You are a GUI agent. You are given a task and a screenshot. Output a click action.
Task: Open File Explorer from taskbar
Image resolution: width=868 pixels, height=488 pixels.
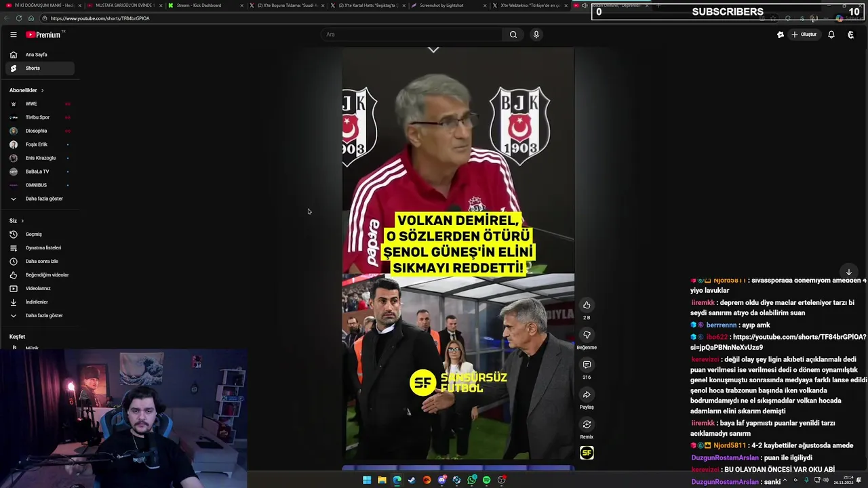(x=382, y=480)
